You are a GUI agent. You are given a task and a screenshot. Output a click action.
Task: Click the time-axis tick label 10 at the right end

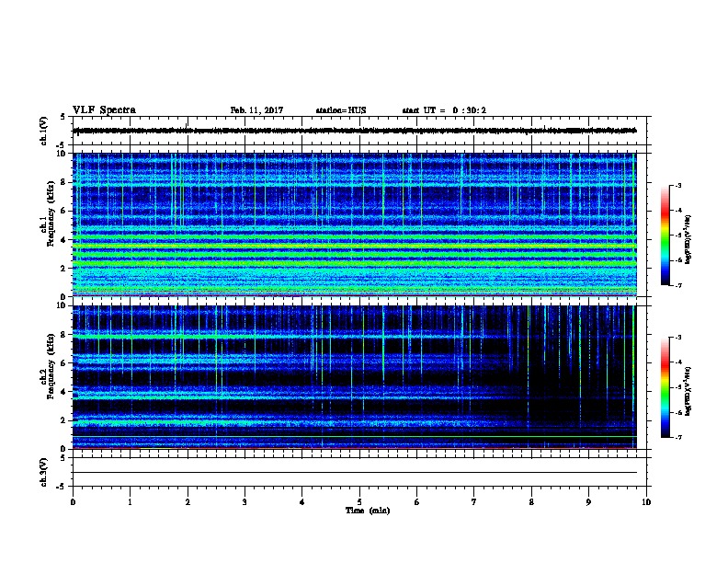646,502
